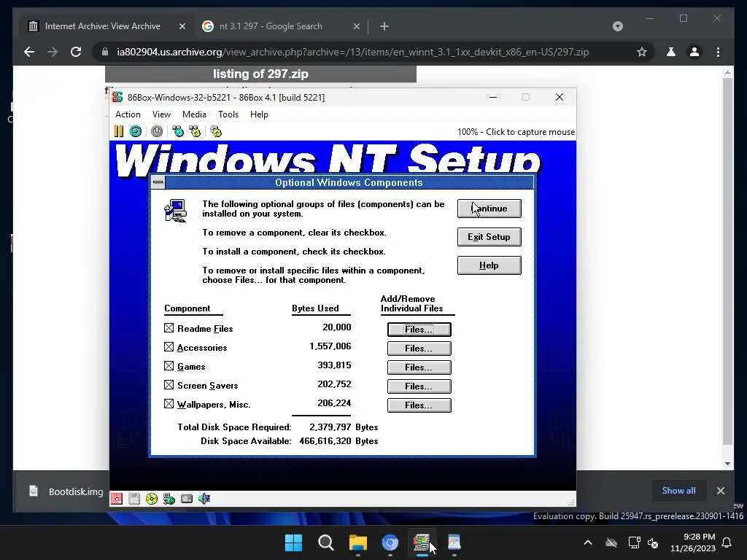Click the 86Box window title icon
This screenshot has width=747, height=560.
(117, 97)
